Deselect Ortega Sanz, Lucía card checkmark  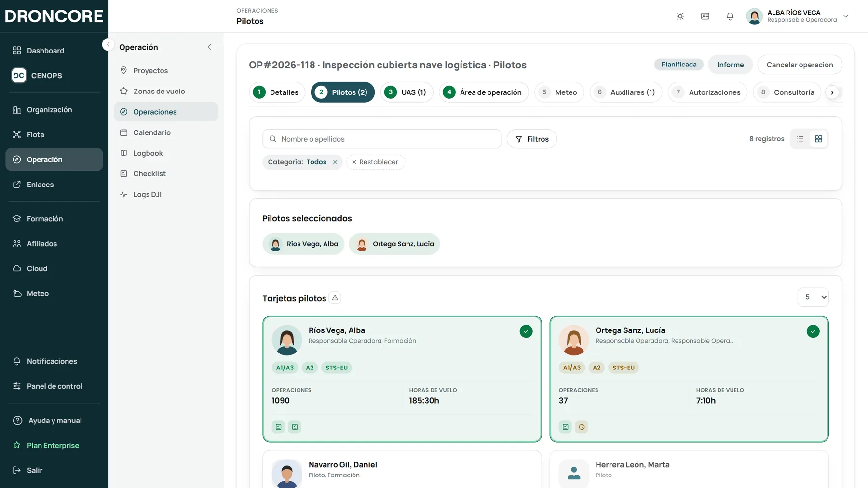[x=813, y=331]
